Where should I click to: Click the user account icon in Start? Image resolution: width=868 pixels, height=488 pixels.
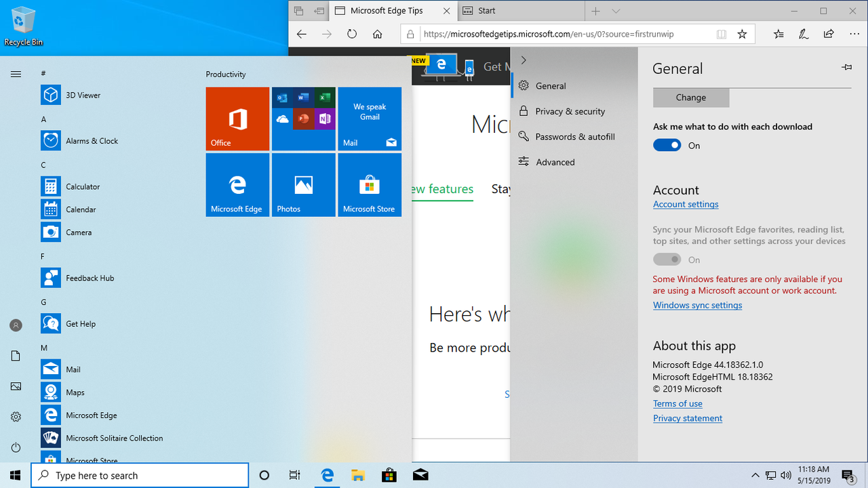16,325
